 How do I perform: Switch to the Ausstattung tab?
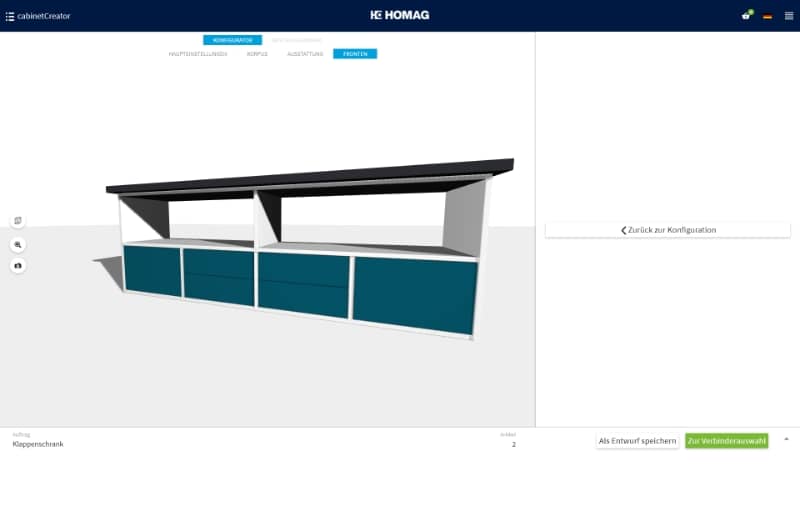(x=305, y=54)
